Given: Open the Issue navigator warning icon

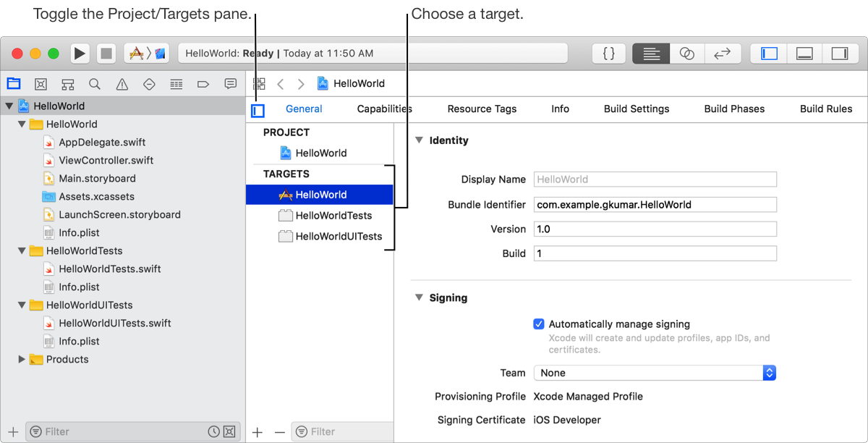Looking at the screenshot, I should [x=122, y=84].
